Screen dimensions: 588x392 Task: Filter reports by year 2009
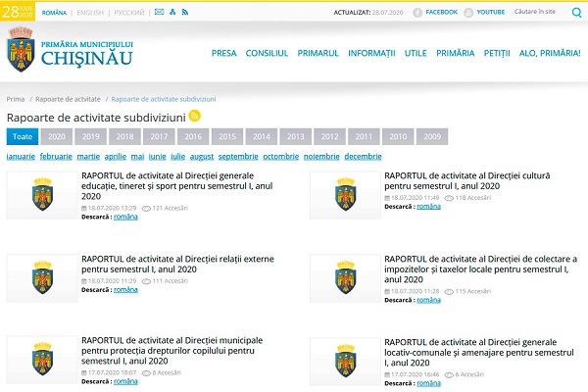coord(432,136)
